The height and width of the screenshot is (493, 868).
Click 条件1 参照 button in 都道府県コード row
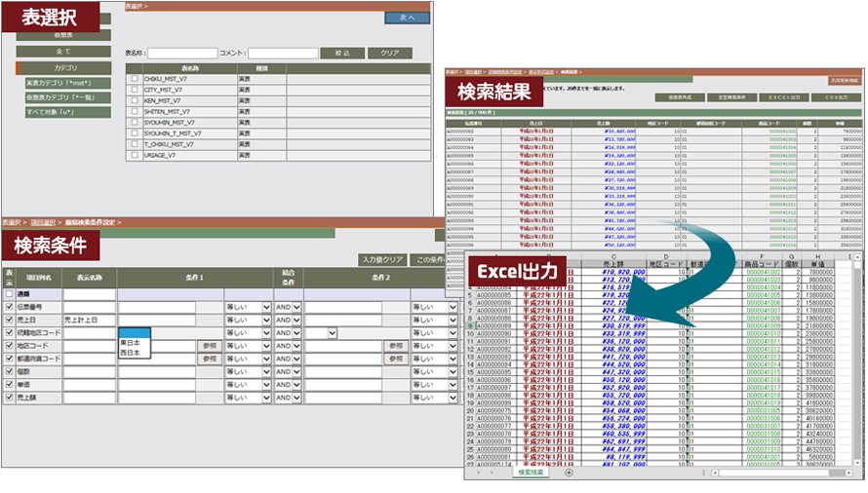[210, 359]
